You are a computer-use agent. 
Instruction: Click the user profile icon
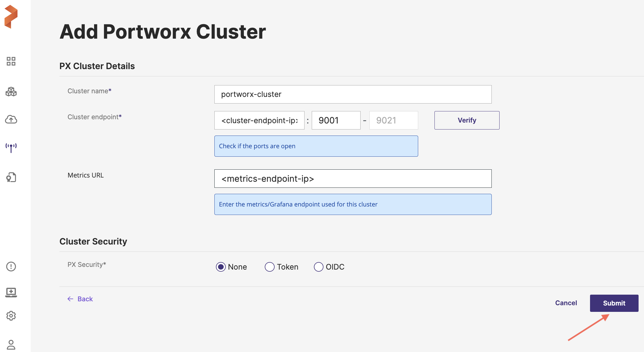click(x=11, y=344)
